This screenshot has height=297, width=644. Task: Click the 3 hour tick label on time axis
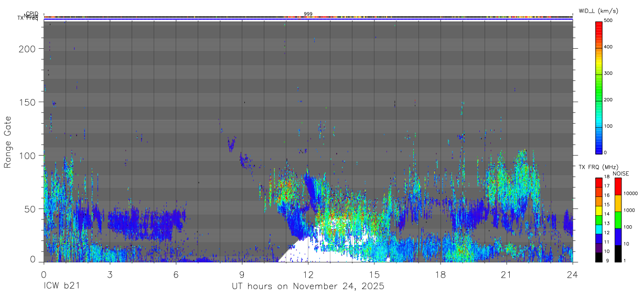[x=110, y=274]
